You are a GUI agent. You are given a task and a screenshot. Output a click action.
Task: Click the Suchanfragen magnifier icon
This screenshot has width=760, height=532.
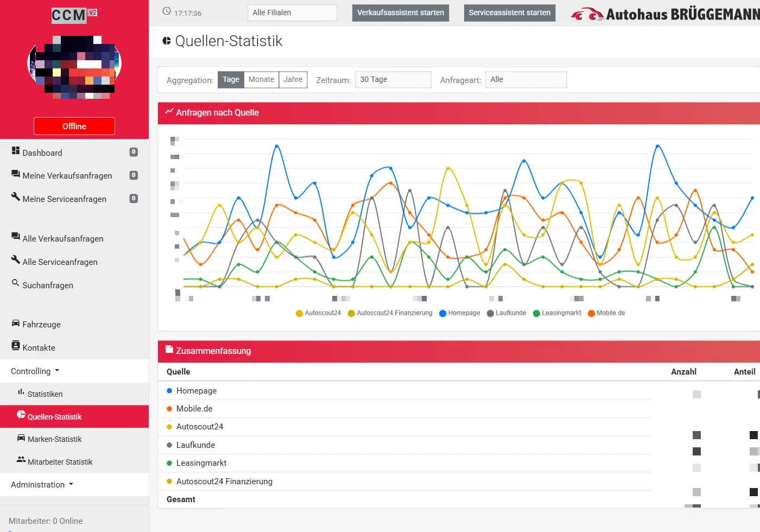click(x=16, y=283)
